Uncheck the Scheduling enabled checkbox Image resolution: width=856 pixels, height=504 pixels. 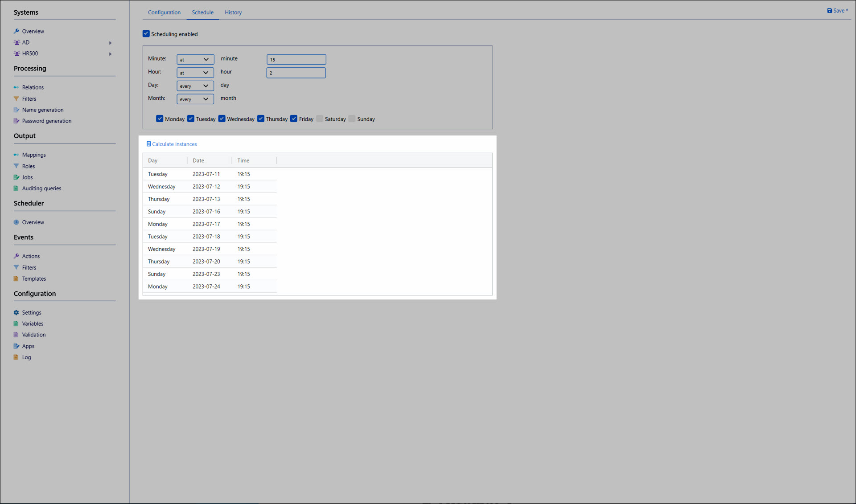coord(146,34)
